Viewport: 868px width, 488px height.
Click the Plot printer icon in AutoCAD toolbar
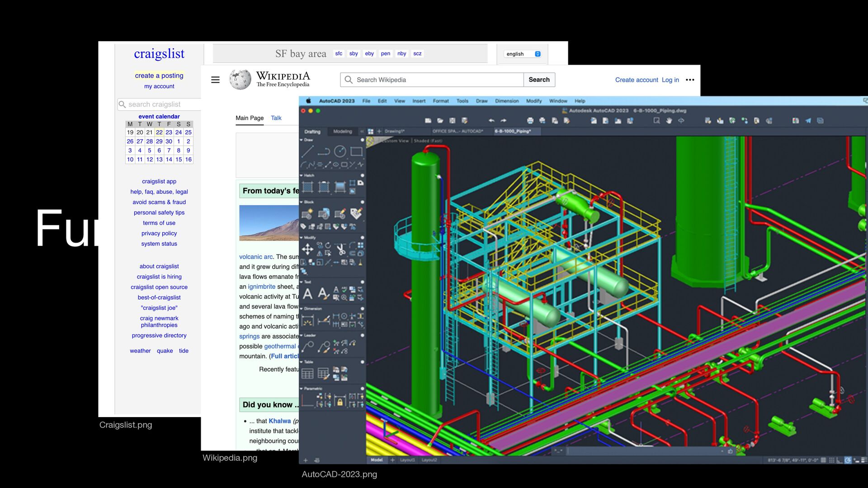530,121
